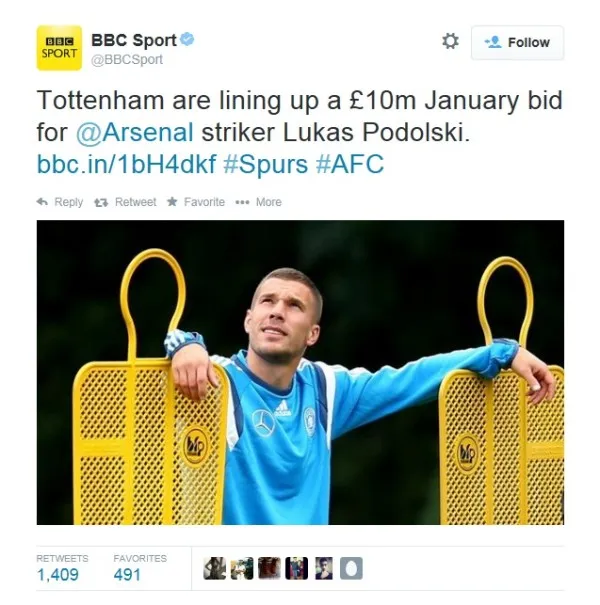This screenshot has width=600, height=605.
Task: View the 1,409 retweets count
Action: click(x=58, y=575)
